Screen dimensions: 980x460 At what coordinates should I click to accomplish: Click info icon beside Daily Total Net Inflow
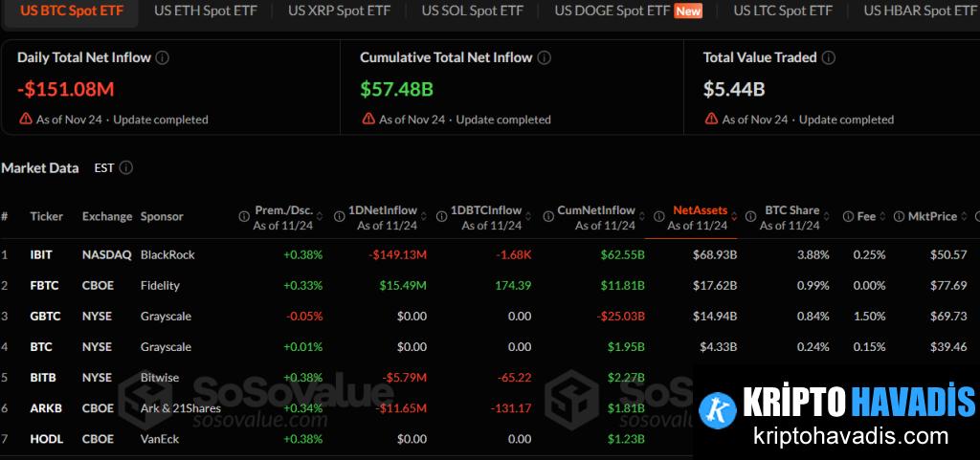point(163,58)
